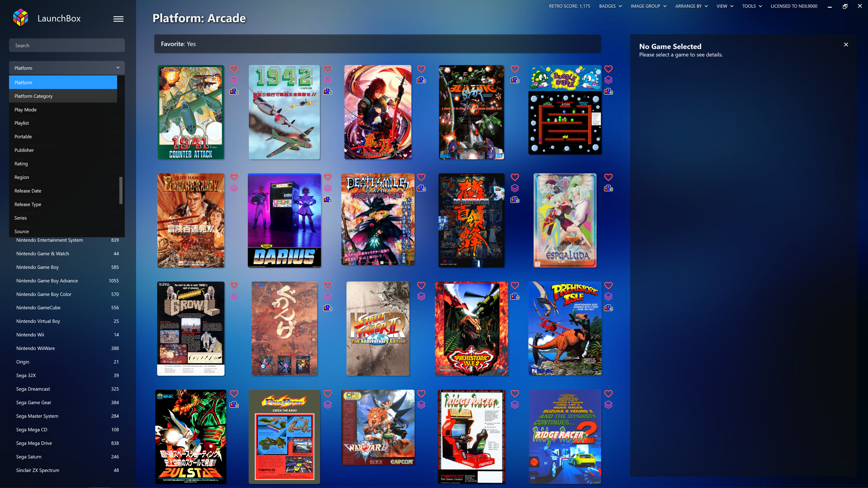Click podium badge beside Darius cover

[x=328, y=200]
